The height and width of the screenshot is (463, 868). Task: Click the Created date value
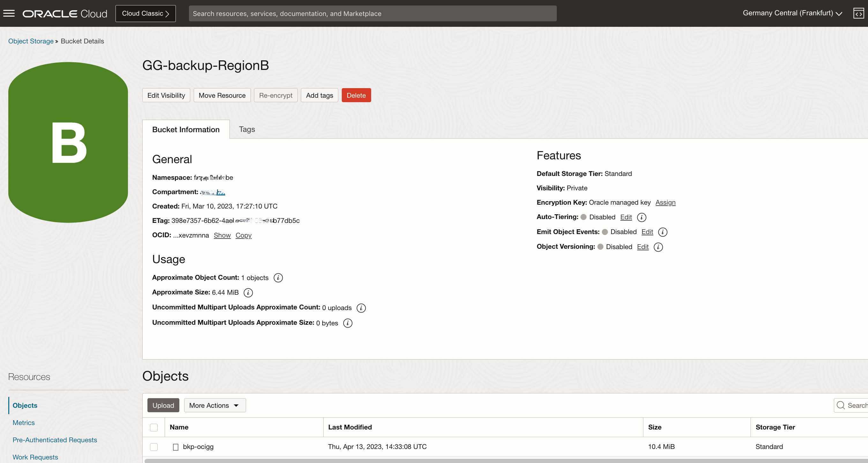[229, 206]
